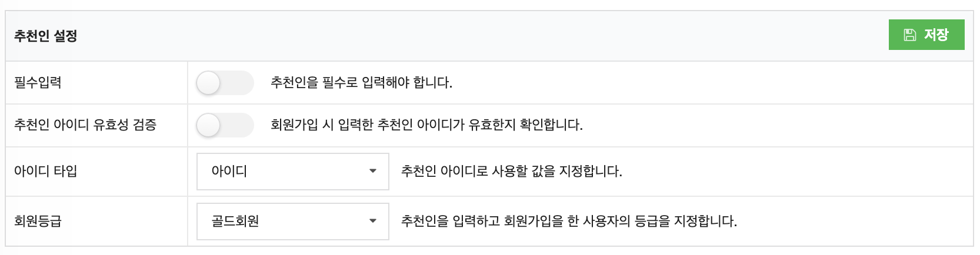The image size is (980, 255).
Task: Click the floppy disk save icon
Action: pyautogui.click(x=910, y=35)
